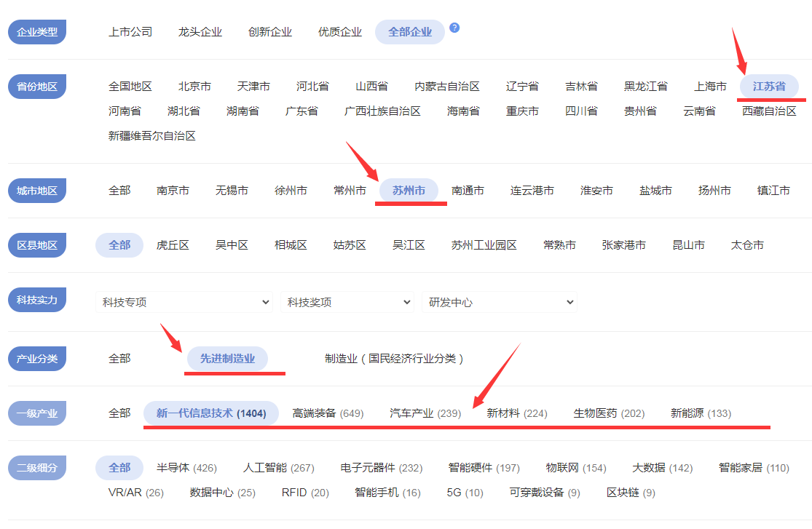This screenshot has height=529, width=812.
Task: Open the 科技专项 dropdown
Action: click(184, 302)
